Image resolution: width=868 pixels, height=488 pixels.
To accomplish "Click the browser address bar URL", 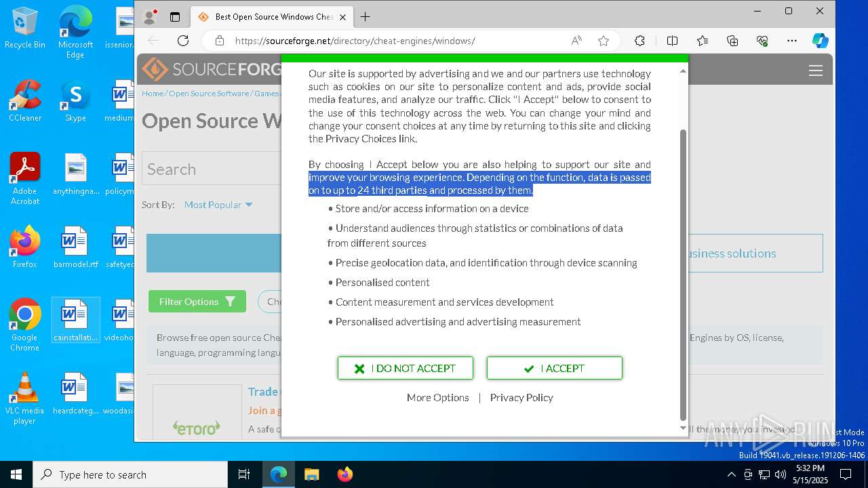I will tap(355, 41).
